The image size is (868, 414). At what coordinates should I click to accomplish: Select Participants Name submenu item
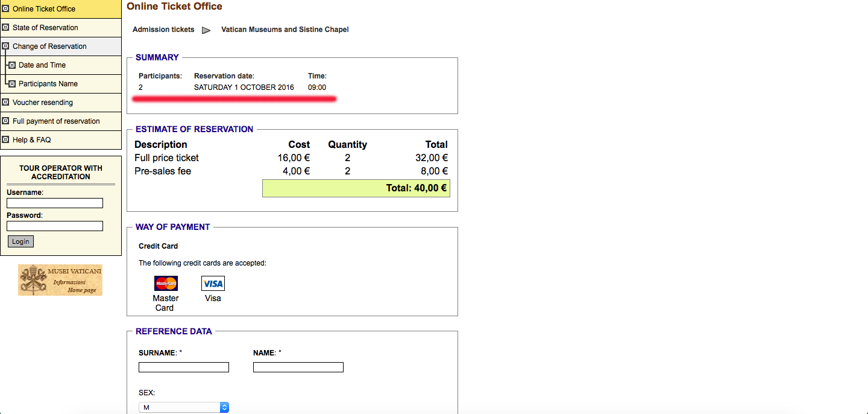[x=48, y=84]
